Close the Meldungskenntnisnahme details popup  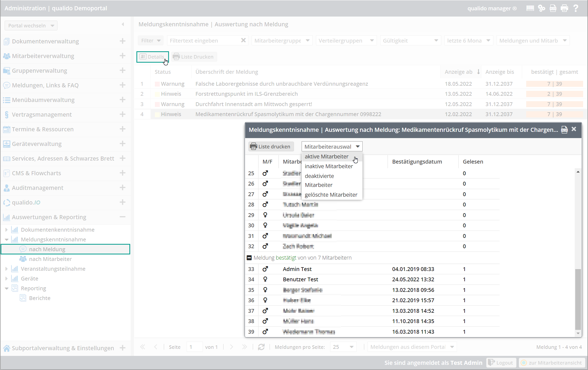pyautogui.click(x=574, y=129)
